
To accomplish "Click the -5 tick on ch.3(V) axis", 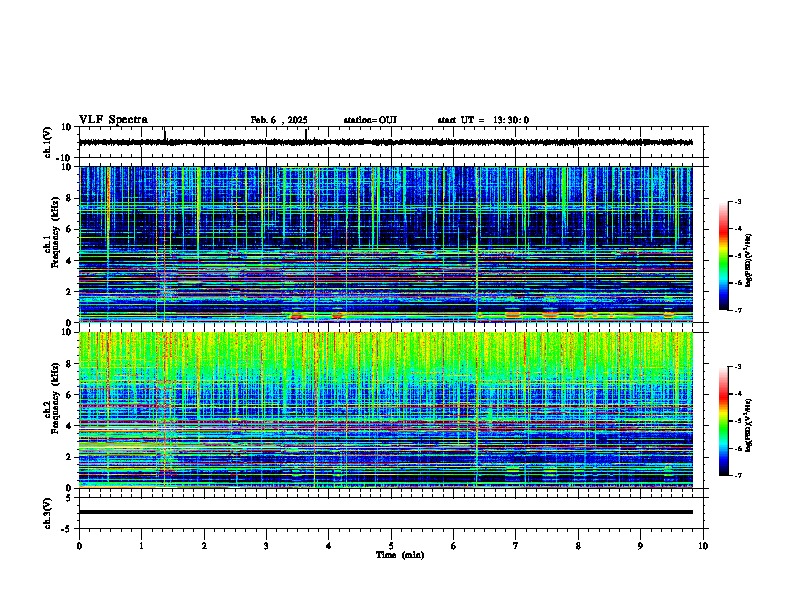I will point(67,529).
